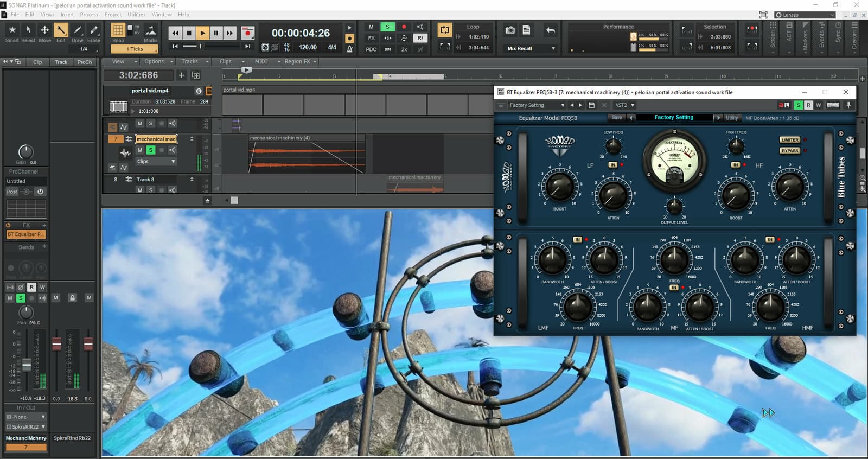Click the camera snapshot icon

[x=510, y=30]
